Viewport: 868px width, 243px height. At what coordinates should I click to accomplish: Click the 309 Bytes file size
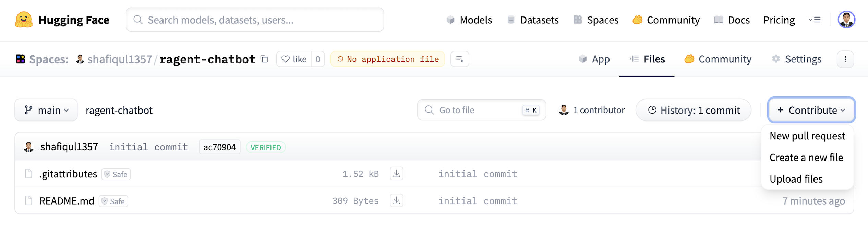[x=355, y=201]
